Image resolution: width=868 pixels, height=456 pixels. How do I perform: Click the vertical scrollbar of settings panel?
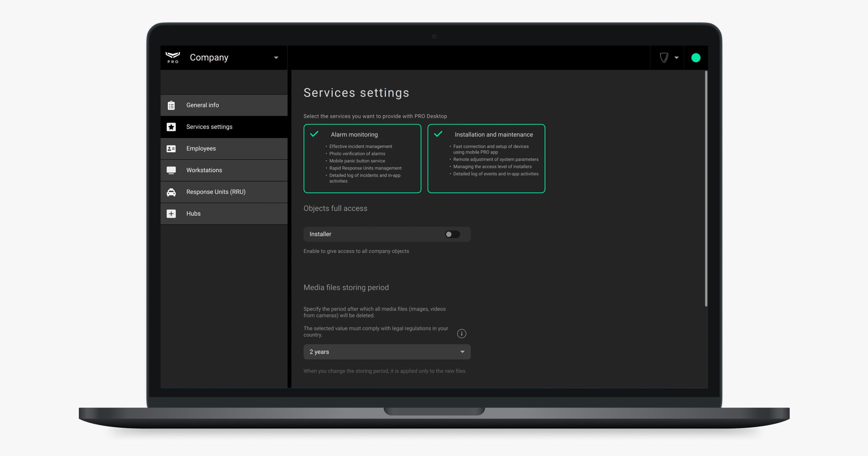[x=706, y=188]
